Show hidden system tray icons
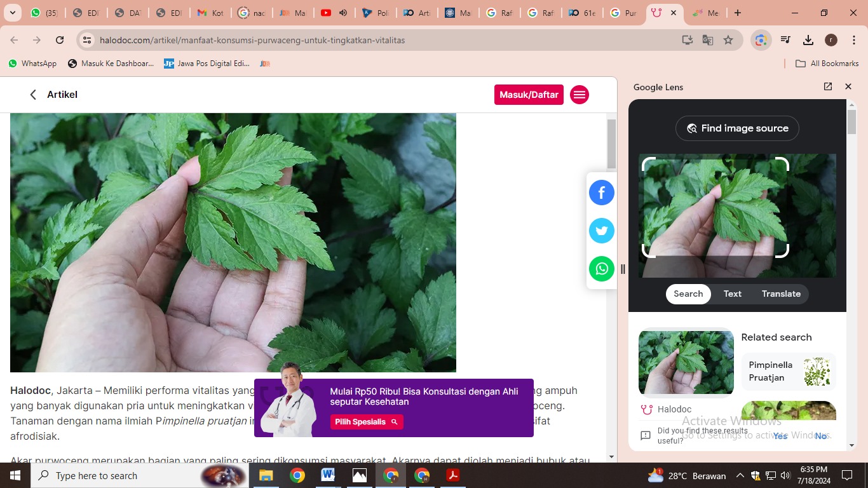 (740, 475)
